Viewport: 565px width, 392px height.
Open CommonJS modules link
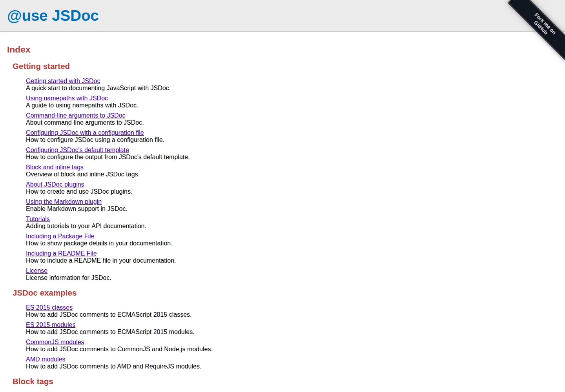point(55,342)
